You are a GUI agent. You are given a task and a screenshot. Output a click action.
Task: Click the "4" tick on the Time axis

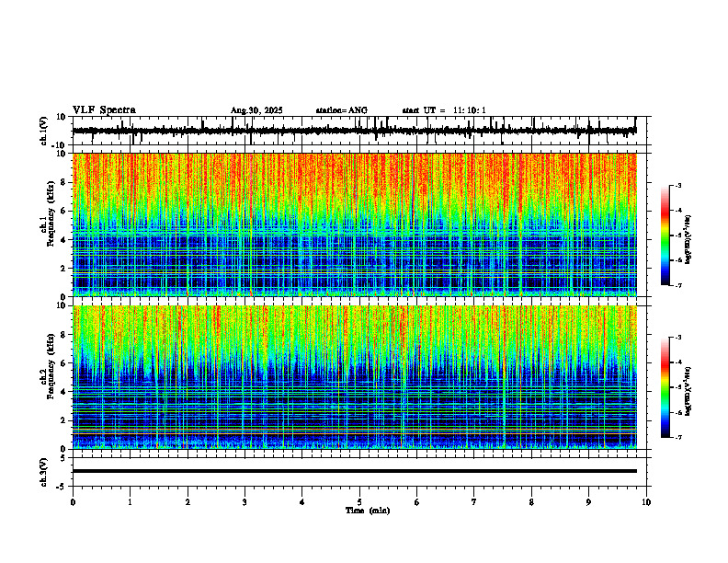pos(302,502)
